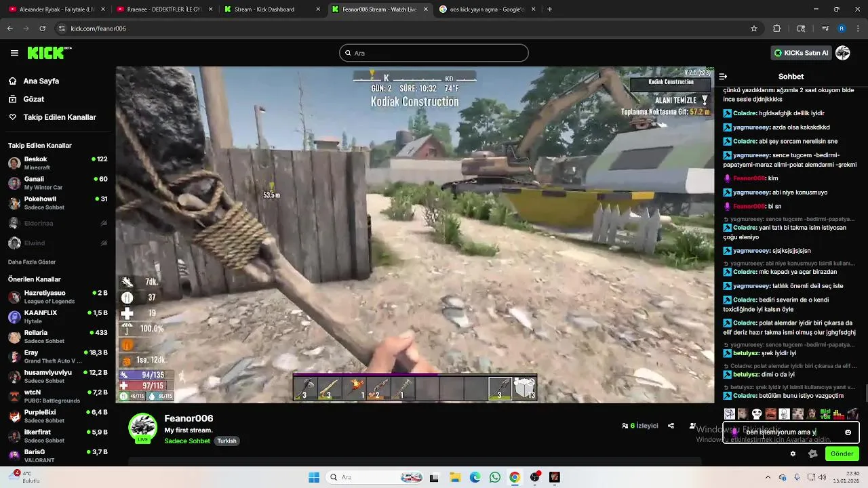Image resolution: width=868 pixels, height=488 pixels.
Task: Open Chrome extensions puzzle icon
Action: coord(777,28)
